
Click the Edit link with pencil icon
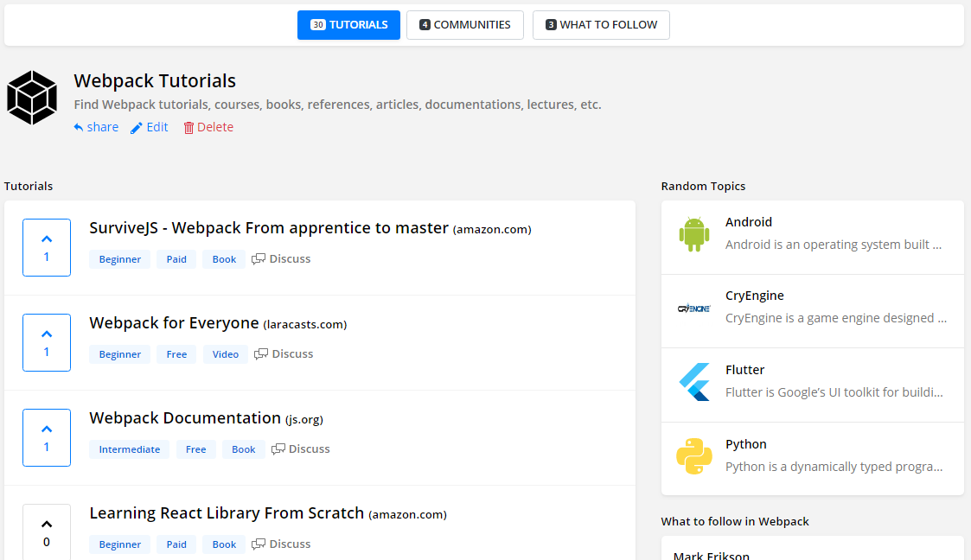coord(150,127)
